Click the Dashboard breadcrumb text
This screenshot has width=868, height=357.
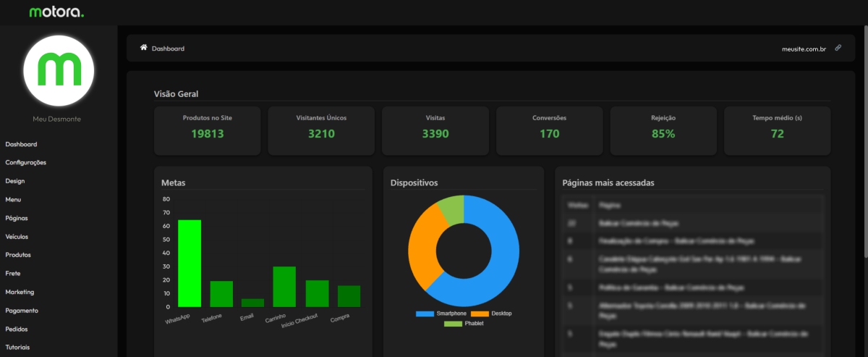[x=168, y=49]
